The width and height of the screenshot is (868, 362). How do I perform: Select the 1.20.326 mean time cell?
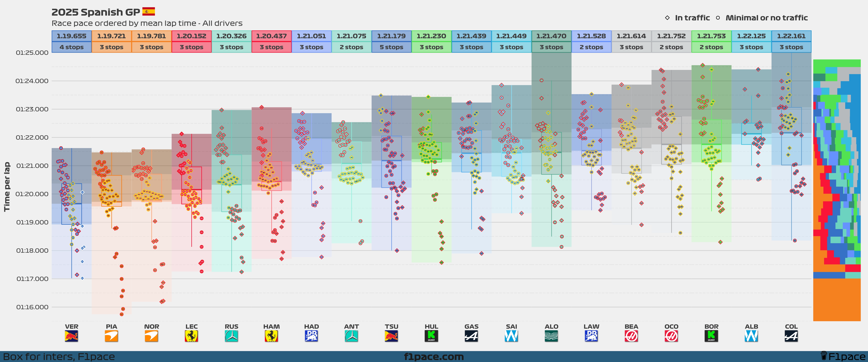(x=231, y=36)
